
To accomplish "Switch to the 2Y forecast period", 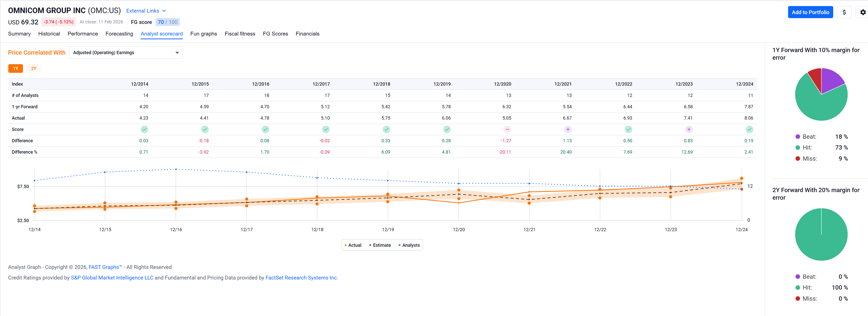I will point(34,68).
